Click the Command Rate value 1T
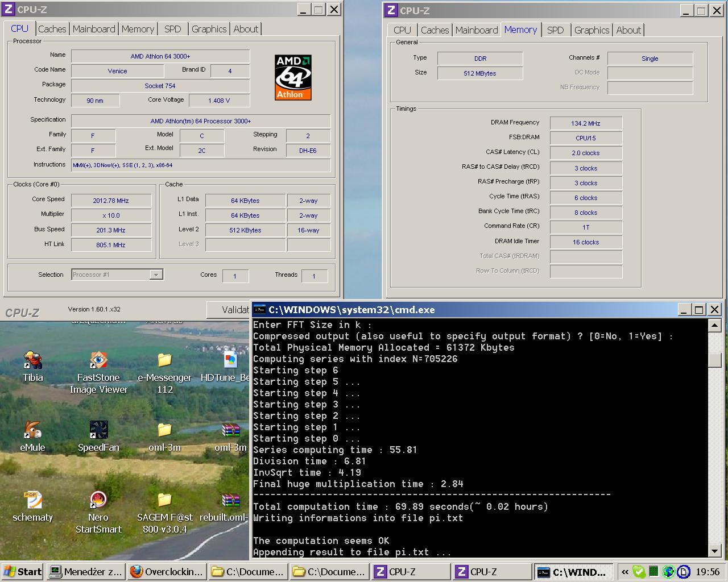 point(586,227)
